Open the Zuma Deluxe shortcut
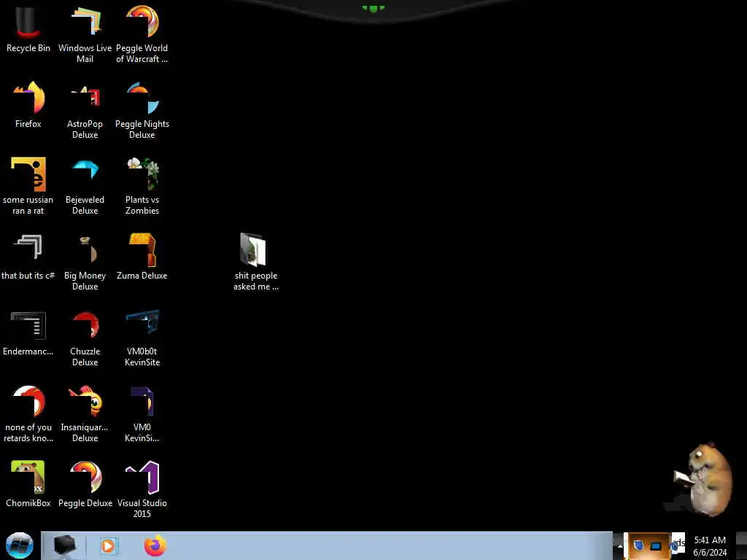Viewport: 747px width, 560px height. (142, 257)
